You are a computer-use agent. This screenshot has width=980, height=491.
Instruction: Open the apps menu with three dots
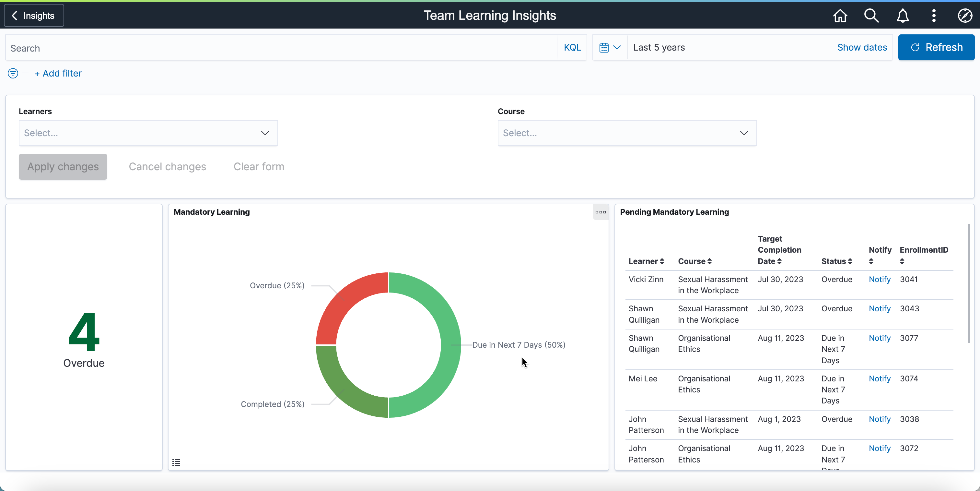tap(934, 16)
